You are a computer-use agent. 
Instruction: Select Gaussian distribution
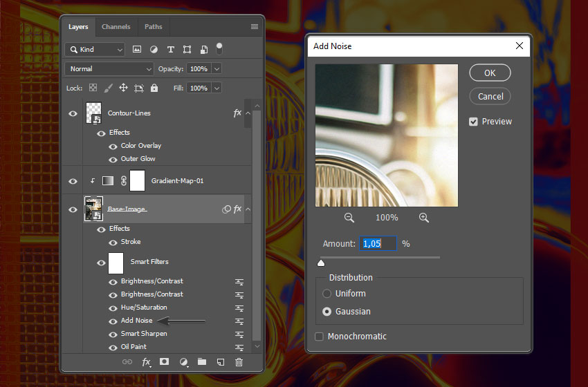(x=327, y=311)
